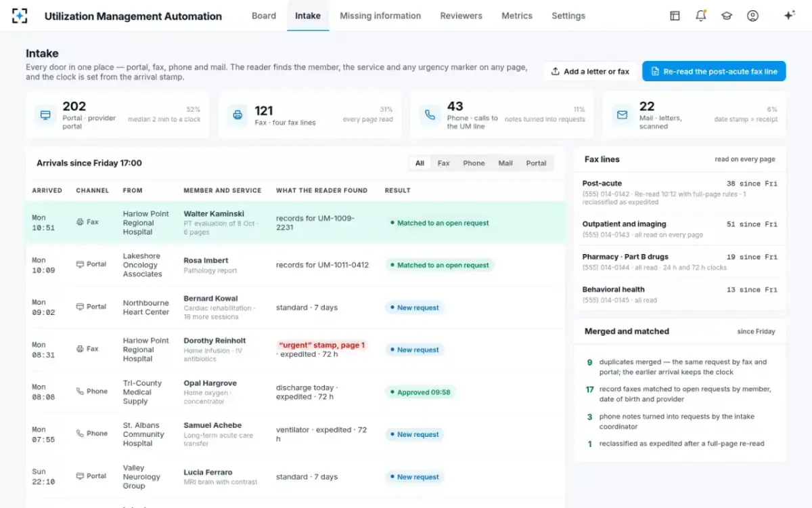Click the sparkle assistant icon
This screenshot has width=812, height=508.
(x=789, y=16)
